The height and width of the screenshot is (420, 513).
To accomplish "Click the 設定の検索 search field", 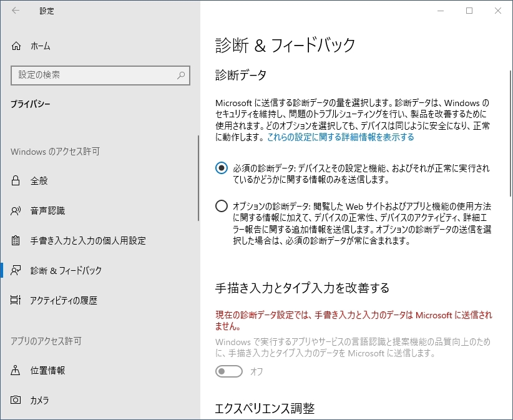I will [100, 76].
